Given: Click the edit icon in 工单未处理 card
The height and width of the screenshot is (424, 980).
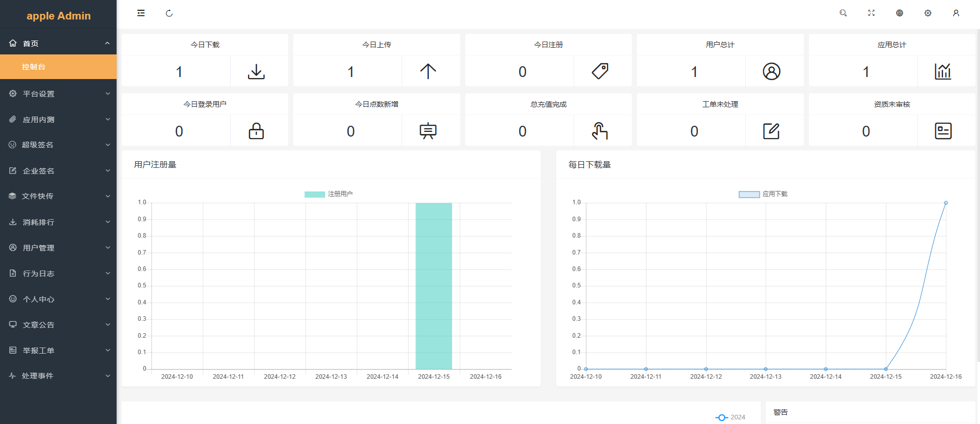Looking at the screenshot, I should click(x=771, y=131).
